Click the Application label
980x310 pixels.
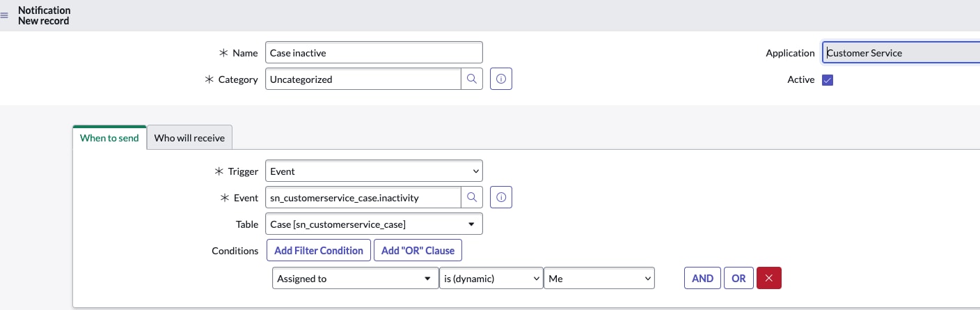pos(790,53)
